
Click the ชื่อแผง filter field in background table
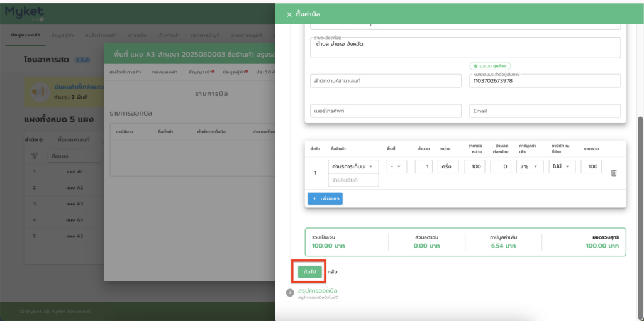[x=74, y=156]
